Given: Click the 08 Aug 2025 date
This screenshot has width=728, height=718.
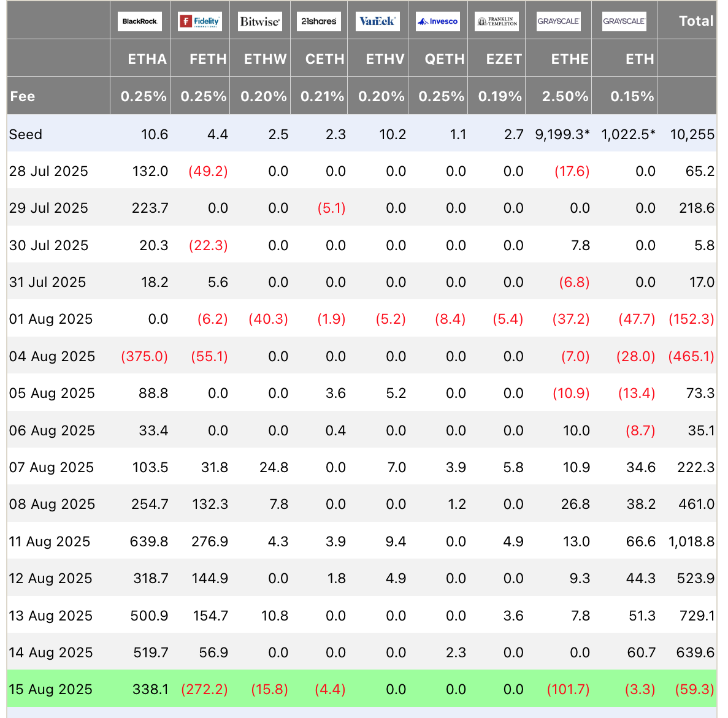Looking at the screenshot, I should (52, 504).
